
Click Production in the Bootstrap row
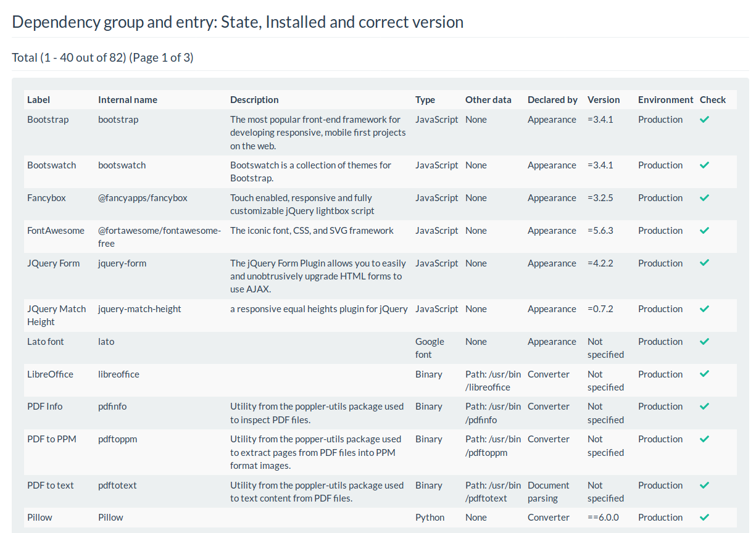coord(660,120)
